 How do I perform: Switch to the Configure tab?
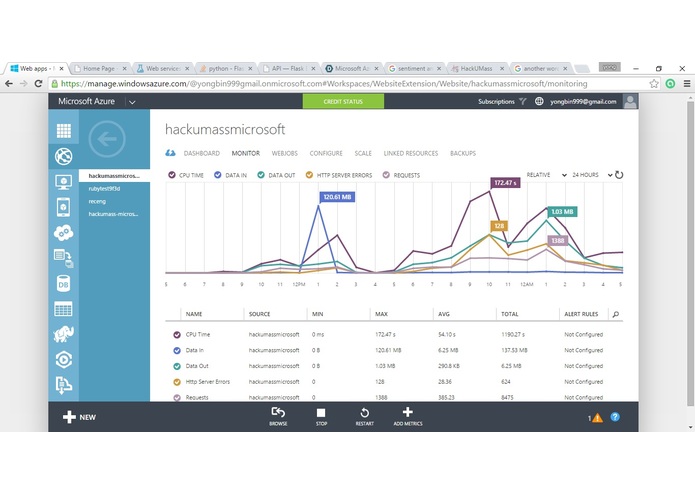[326, 153]
